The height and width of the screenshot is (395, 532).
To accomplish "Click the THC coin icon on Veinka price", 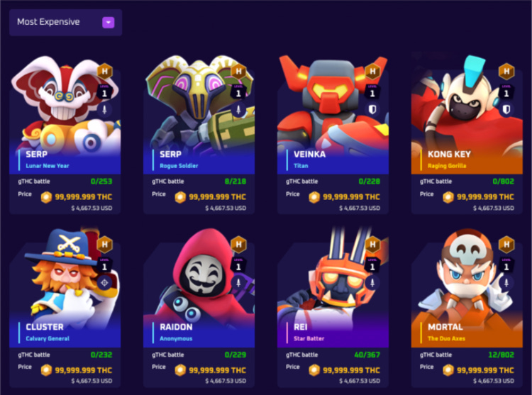I will pos(314,197).
